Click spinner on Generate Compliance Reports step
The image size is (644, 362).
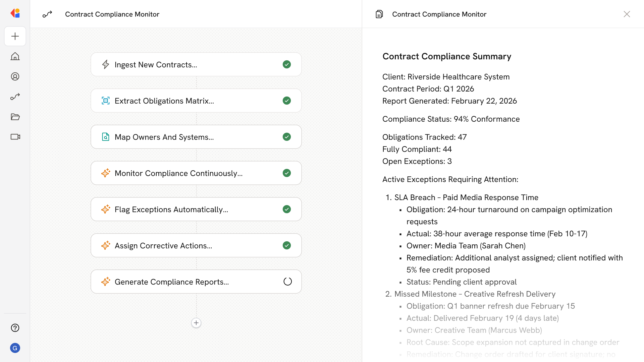tap(287, 282)
